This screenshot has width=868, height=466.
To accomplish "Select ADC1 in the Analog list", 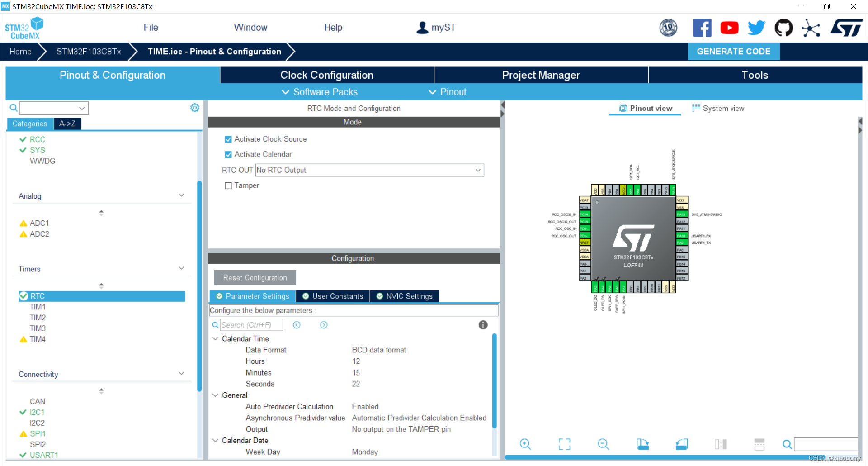I will pyautogui.click(x=39, y=223).
